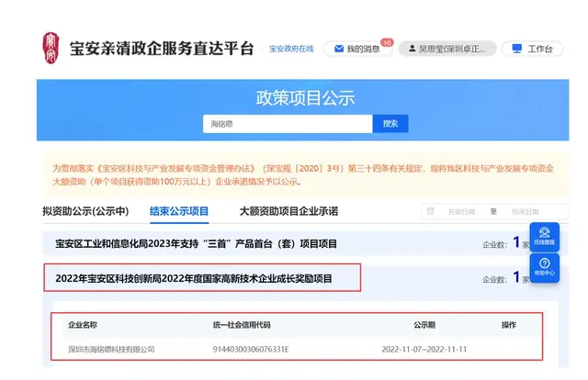This screenshot has width=588, height=380.
Task: Click 统一社会信用代码 column header
Action: pyautogui.click(x=242, y=325)
